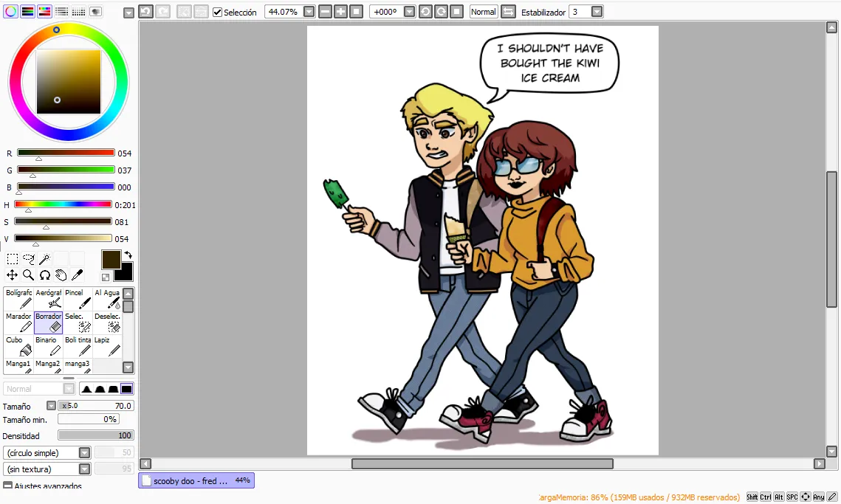Toggle the color wheel panel icon
This screenshot has height=504, width=841.
11,11
